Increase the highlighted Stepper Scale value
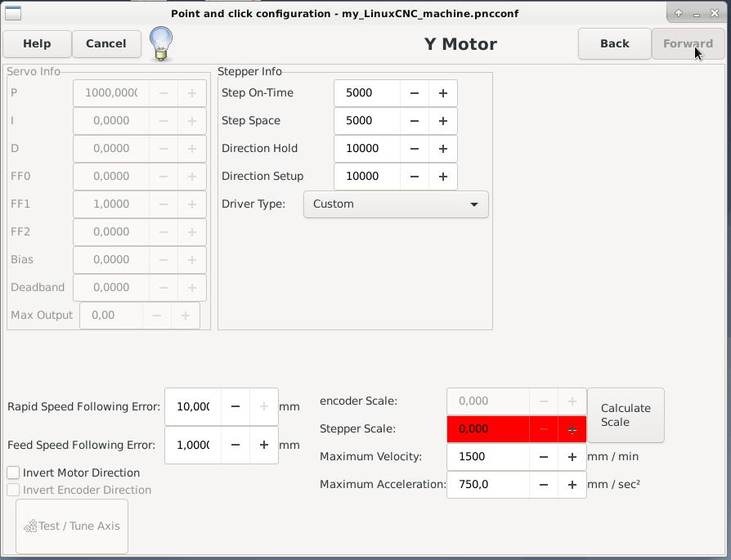Image resolution: width=731 pixels, height=560 pixels. pyautogui.click(x=572, y=428)
